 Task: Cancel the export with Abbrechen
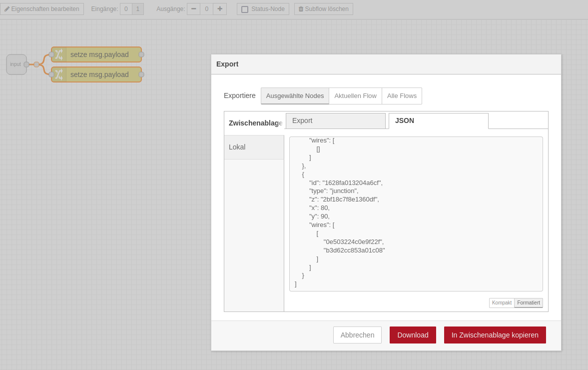357,334
